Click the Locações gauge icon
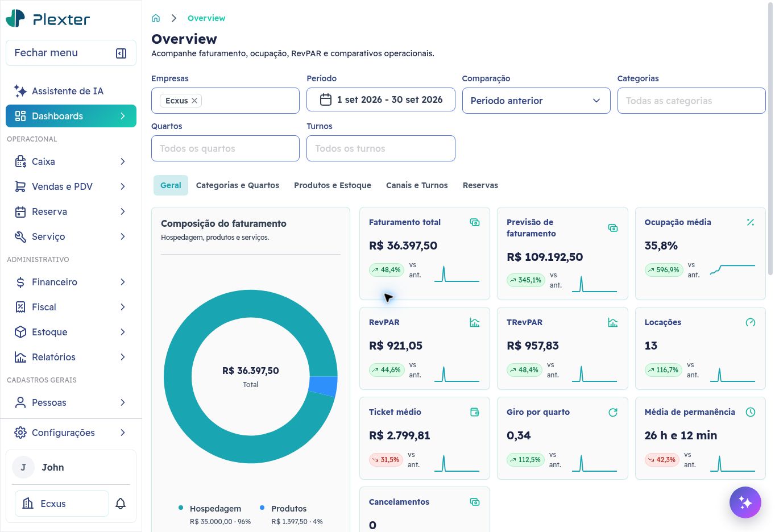 click(751, 322)
